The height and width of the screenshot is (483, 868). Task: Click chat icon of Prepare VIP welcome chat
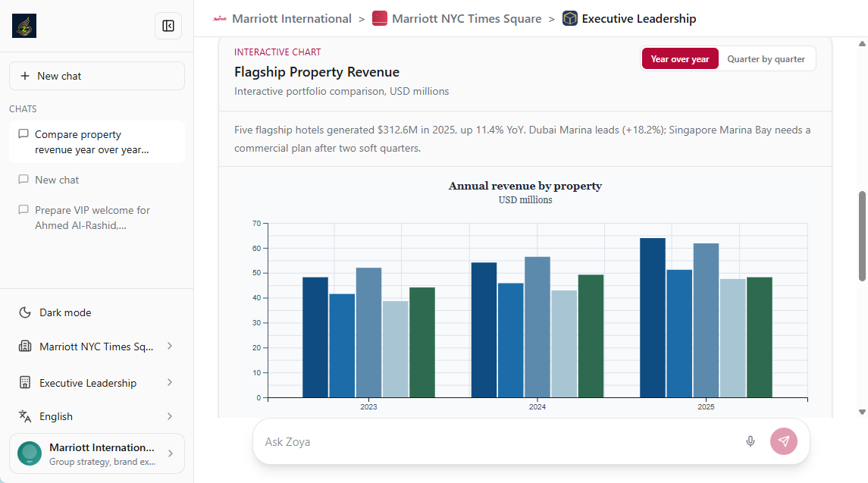(x=24, y=210)
